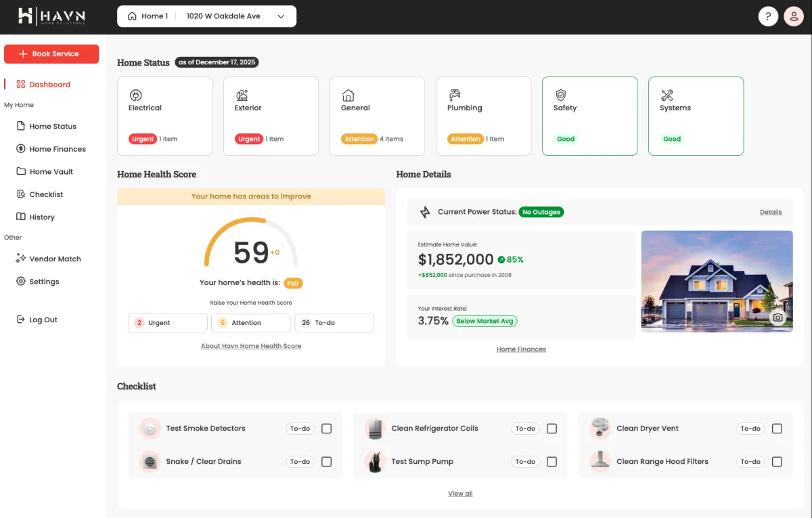Click the camera icon on the house photo
This screenshot has height=518, width=812.
click(778, 317)
